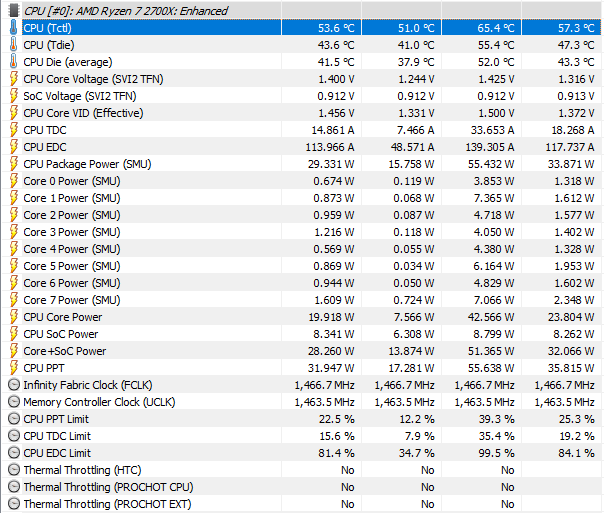This screenshot has height=513, width=604.
Task: Click the icon beside Thermal Throttling (PROCHOT EXT)
Action: coord(14,504)
